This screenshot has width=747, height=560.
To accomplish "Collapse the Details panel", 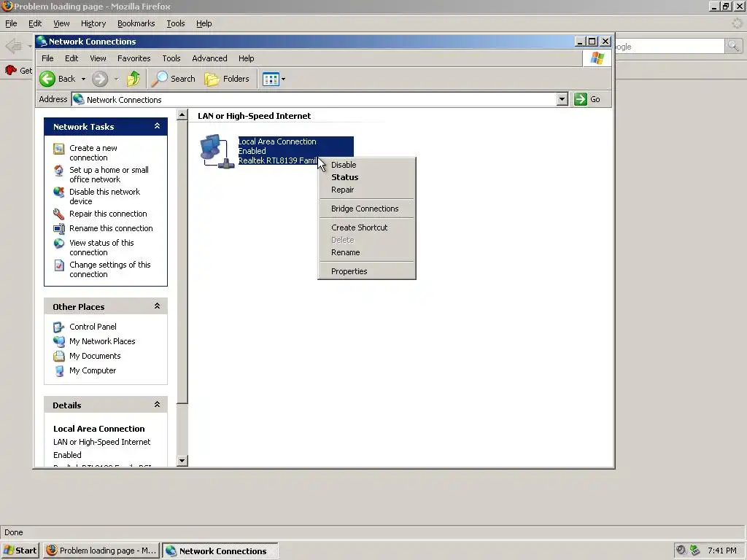I will 158,405.
